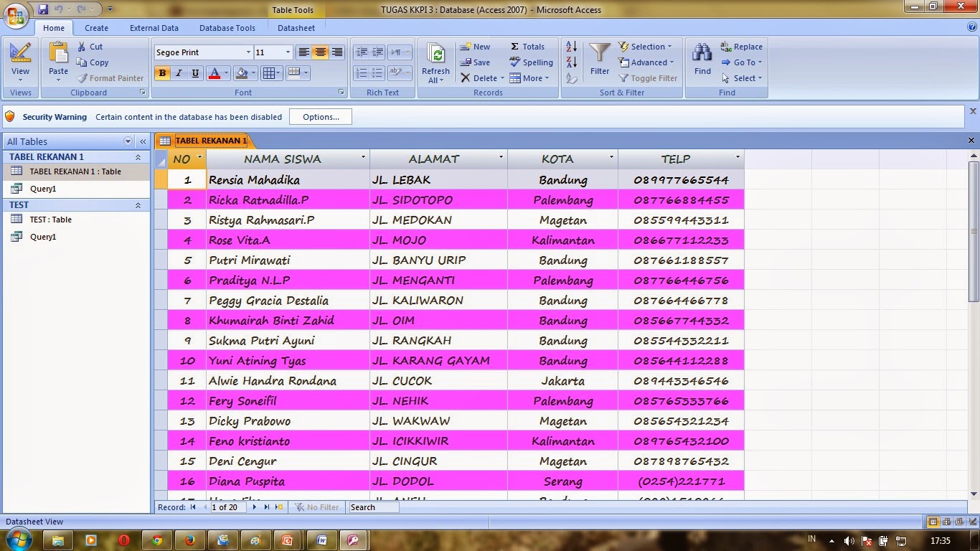Click the taskbar volume speaker icon
The image size is (980, 551).
coord(849,541)
